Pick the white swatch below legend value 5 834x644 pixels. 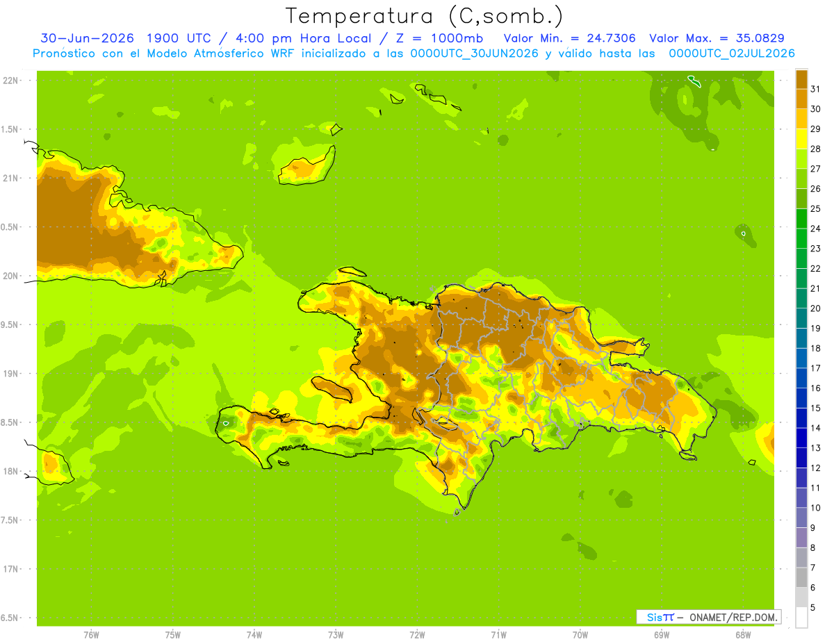(801, 618)
